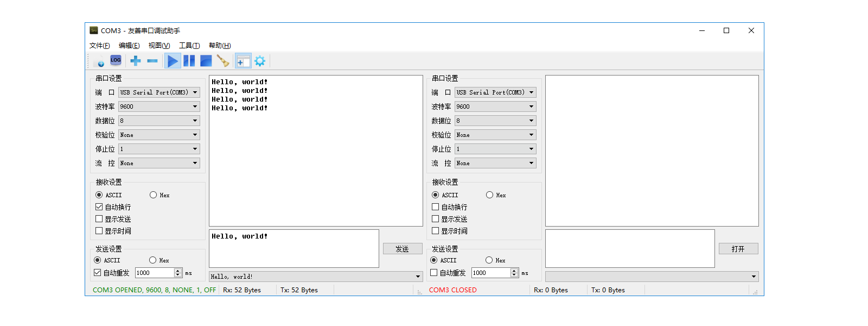The height and width of the screenshot is (326, 868).
Task: Clear output with the broom icon
Action: [x=222, y=61]
